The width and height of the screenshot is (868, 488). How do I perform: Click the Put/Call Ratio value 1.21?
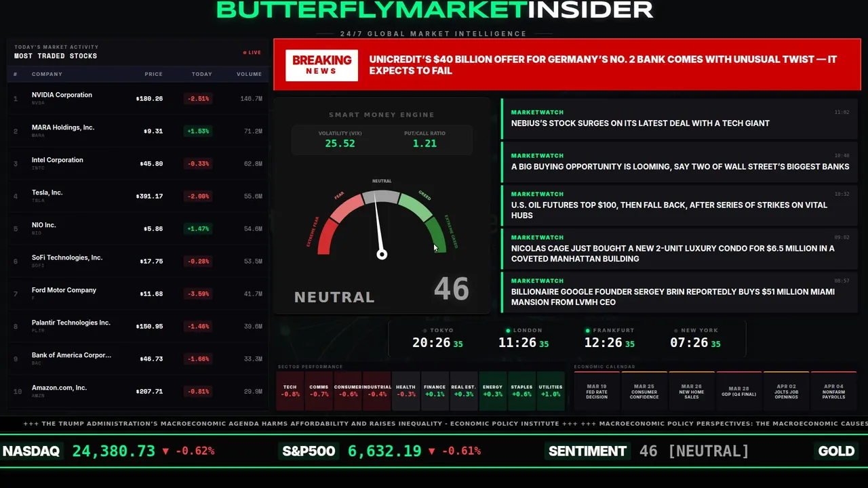[425, 144]
